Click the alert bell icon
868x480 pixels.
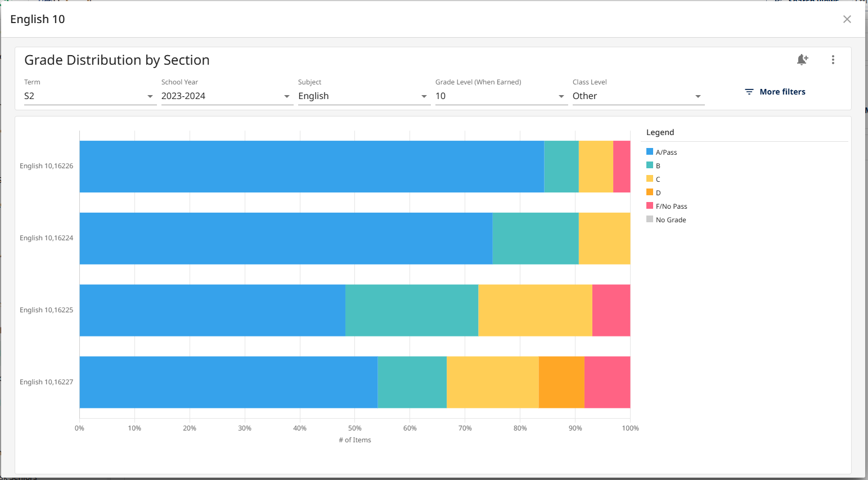[x=803, y=60]
